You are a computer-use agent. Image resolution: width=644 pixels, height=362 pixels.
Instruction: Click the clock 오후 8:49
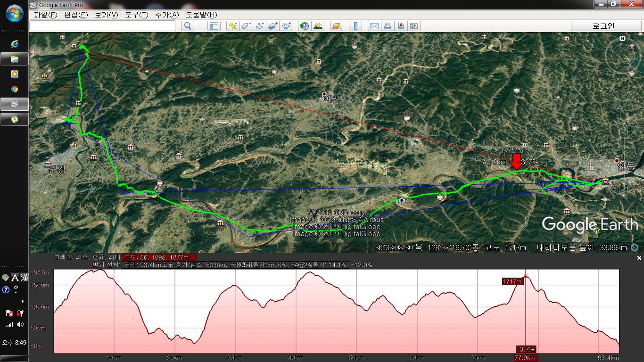click(14, 343)
